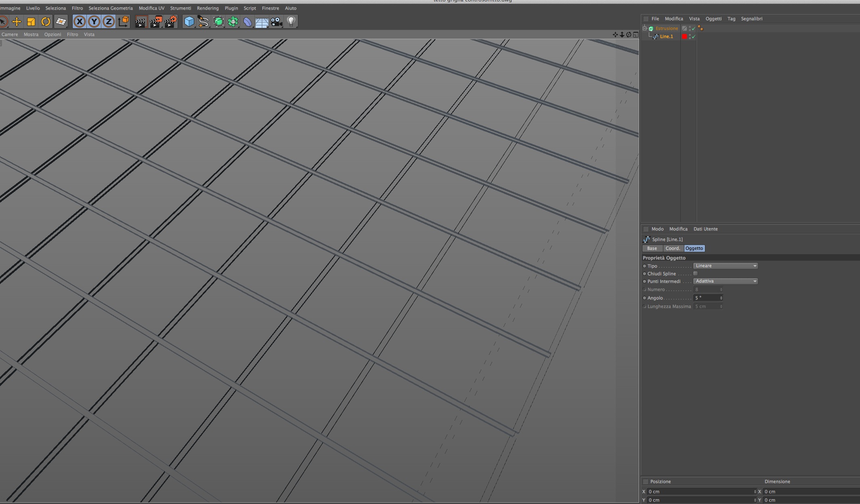Screen dimensions: 860x504
Task: Click the Angolo value field
Action: (706, 298)
